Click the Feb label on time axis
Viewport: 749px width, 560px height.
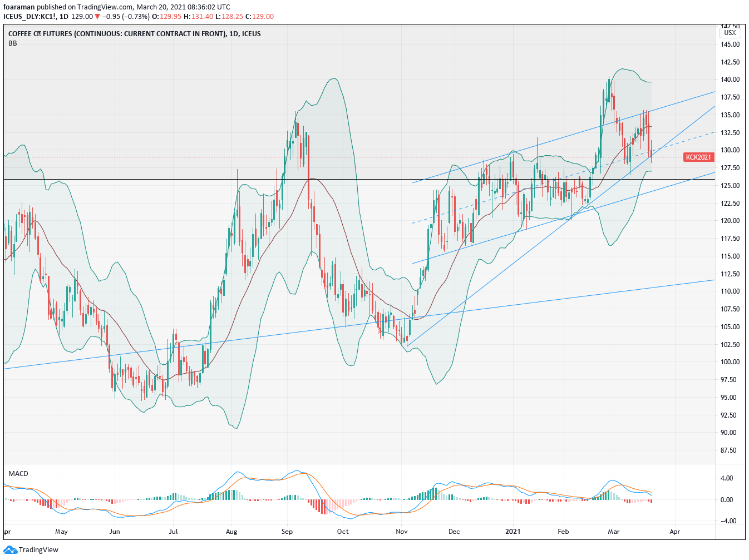[563, 532]
